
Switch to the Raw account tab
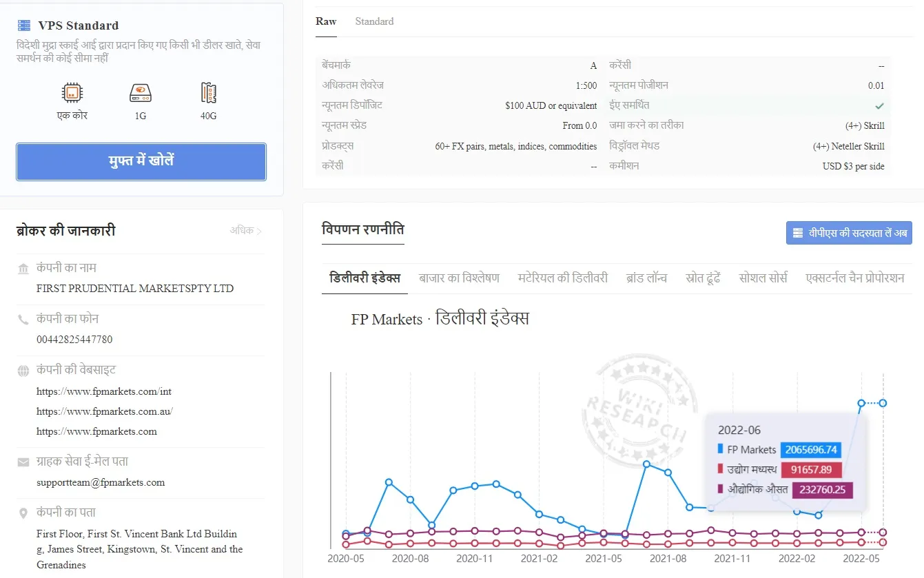click(326, 21)
